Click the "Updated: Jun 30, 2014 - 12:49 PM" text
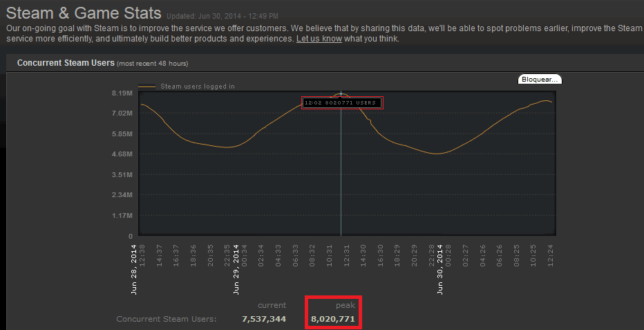The width and height of the screenshot is (644, 330). pos(222,17)
